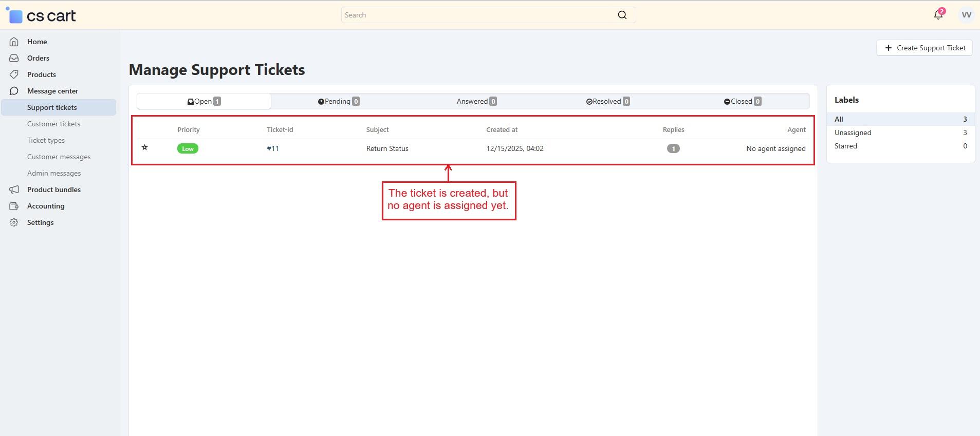Image resolution: width=980 pixels, height=436 pixels.
Task: Click the notification bell icon
Action: (938, 15)
